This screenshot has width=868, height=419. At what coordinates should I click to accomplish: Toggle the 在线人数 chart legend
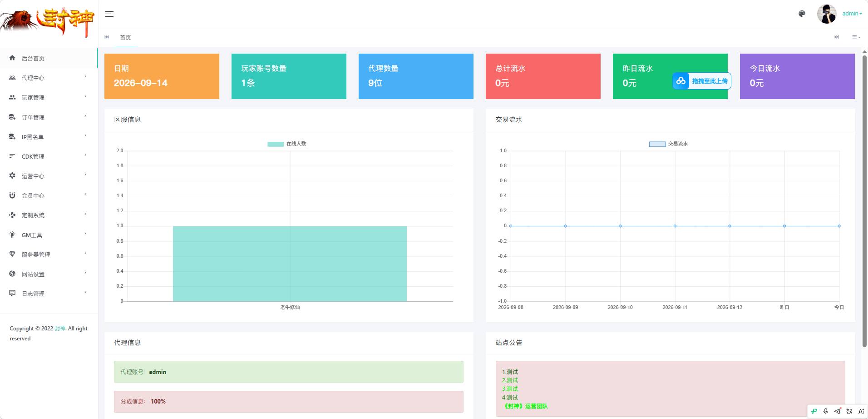point(287,144)
